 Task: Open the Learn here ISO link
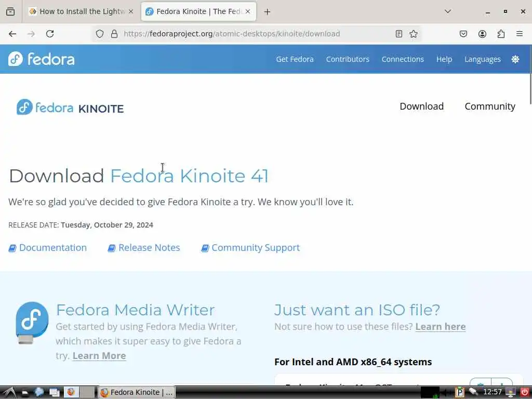441,326
